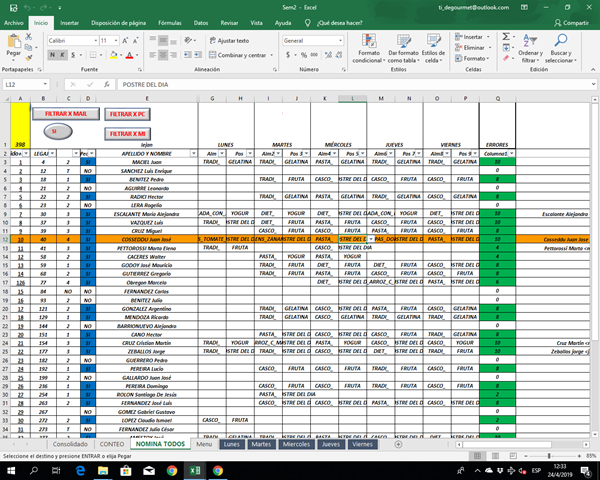Toggle italic K formatting

(62, 55)
